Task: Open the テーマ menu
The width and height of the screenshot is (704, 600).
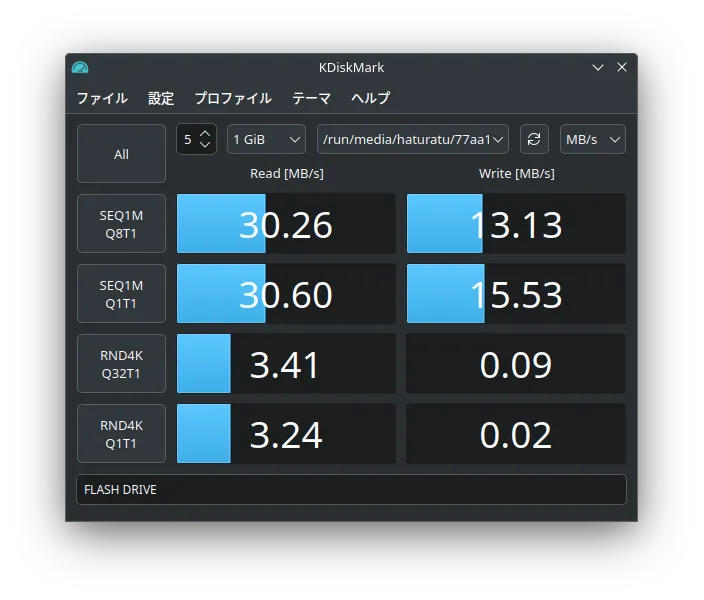Action: click(311, 98)
